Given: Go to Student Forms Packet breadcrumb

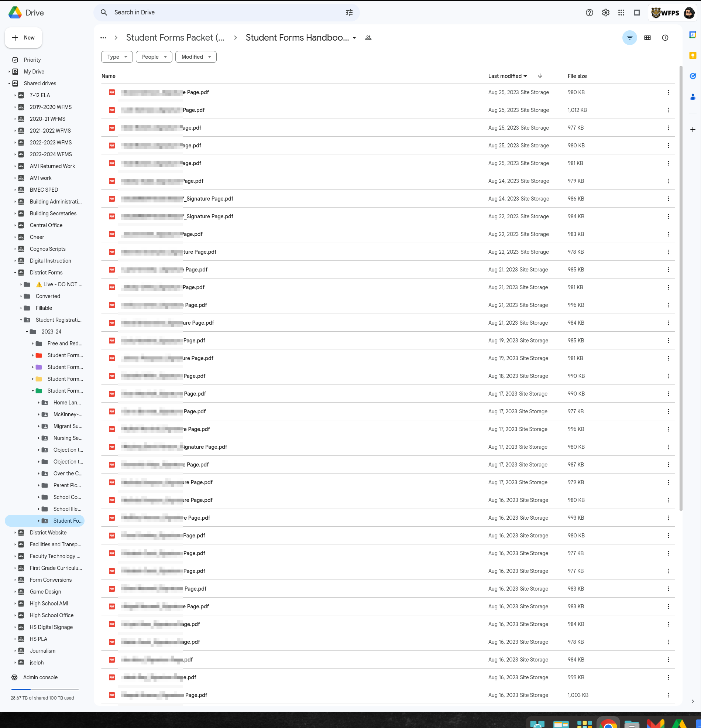Looking at the screenshot, I should coord(175,38).
